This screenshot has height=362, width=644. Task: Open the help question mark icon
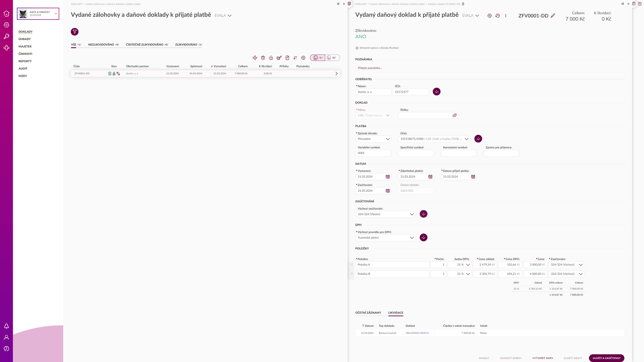point(7,349)
